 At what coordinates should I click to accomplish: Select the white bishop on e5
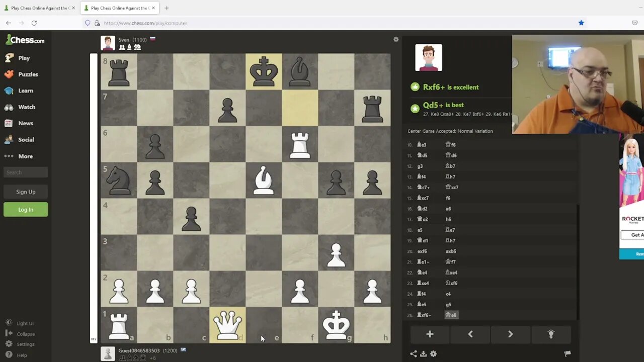(264, 180)
